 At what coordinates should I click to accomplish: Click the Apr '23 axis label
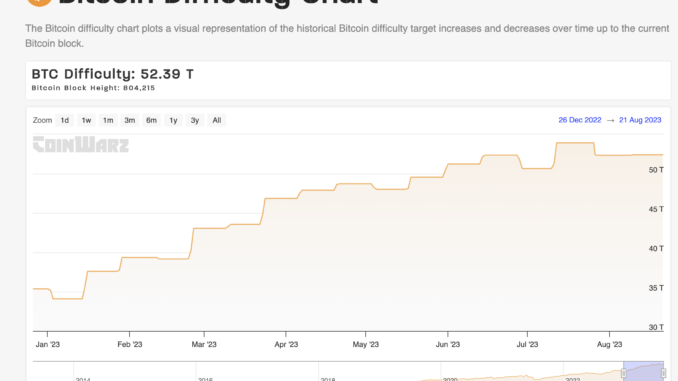coord(286,344)
